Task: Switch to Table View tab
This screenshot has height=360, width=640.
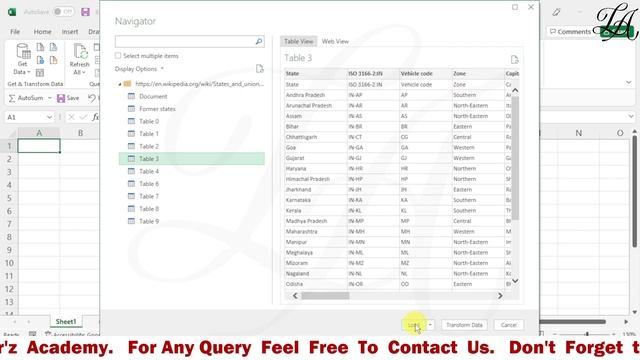Action: point(298,41)
